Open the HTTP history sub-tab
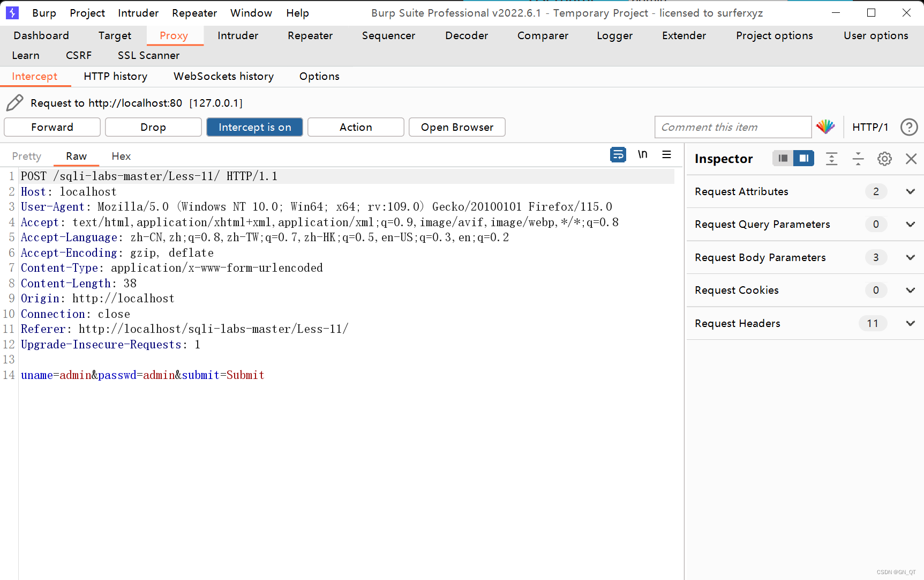Image resolution: width=924 pixels, height=580 pixels. point(115,76)
